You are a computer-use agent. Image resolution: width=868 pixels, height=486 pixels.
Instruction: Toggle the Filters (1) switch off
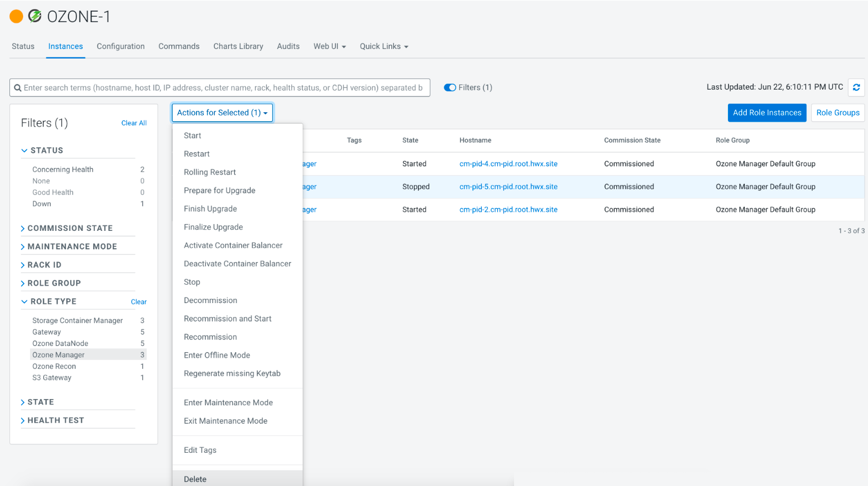coord(450,88)
